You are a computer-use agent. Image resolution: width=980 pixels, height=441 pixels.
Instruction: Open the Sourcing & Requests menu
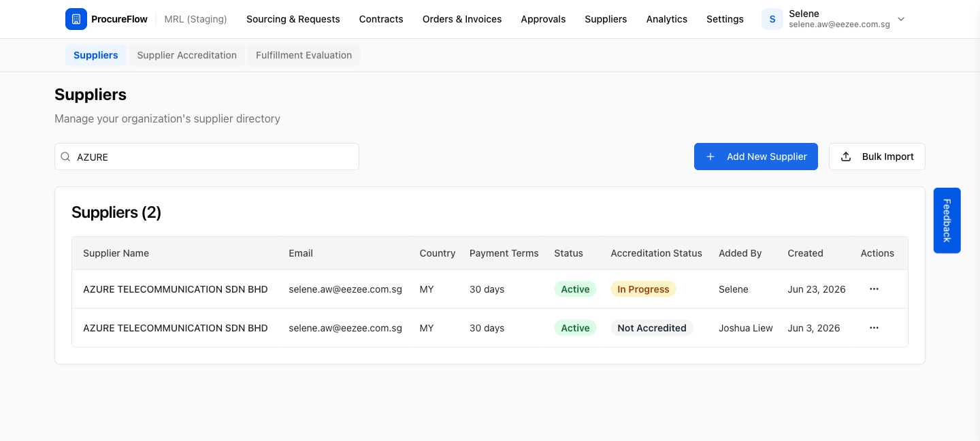click(293, 19)
